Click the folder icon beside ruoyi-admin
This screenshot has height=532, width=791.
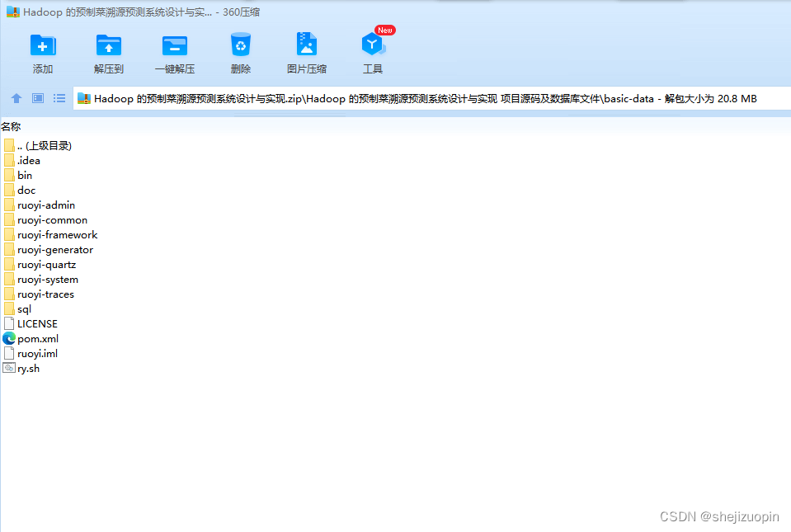(9, 205)
